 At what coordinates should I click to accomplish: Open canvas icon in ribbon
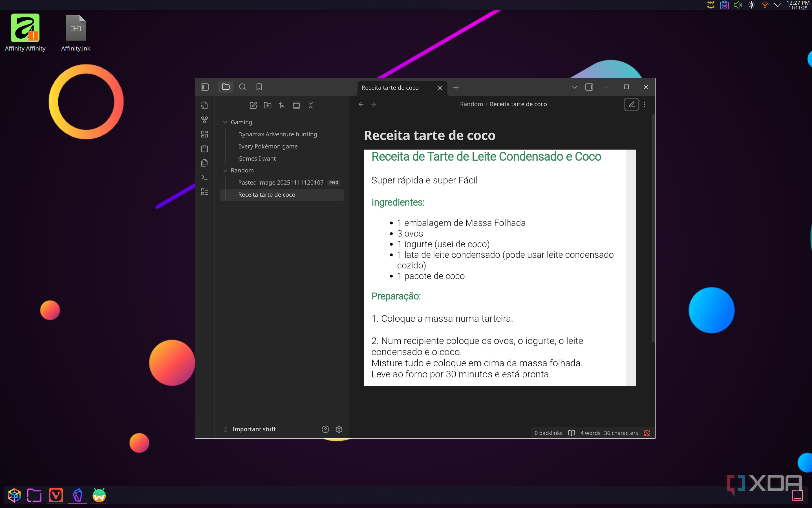point(204,134)
